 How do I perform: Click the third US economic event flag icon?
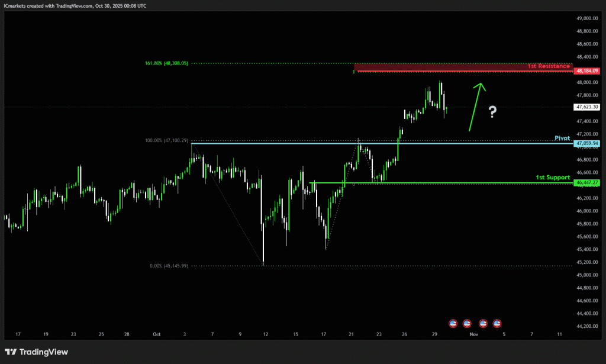[483, 323]
